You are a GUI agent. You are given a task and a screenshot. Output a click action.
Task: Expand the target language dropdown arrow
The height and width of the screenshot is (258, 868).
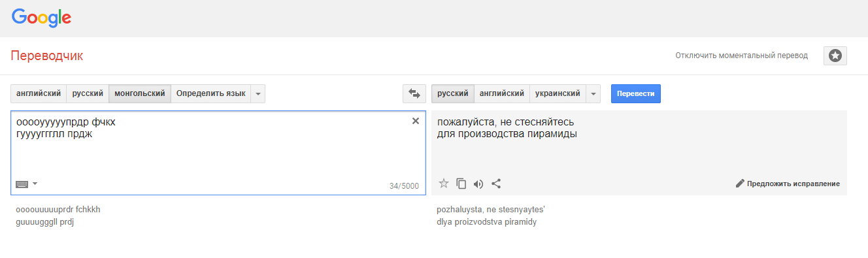593,93
